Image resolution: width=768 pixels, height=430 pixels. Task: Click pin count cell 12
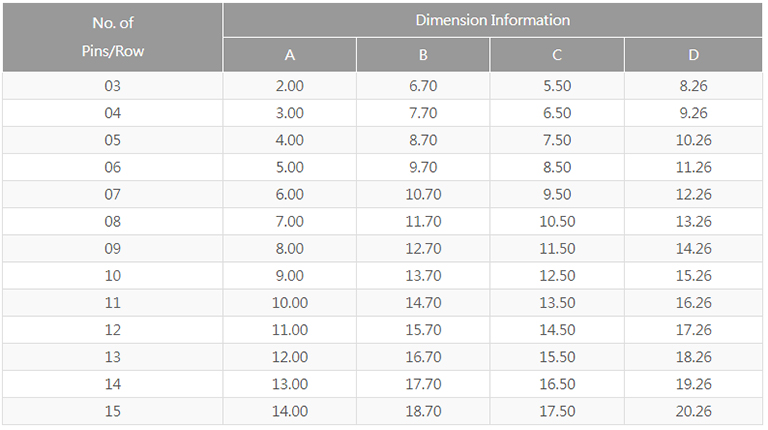point(112,329)
